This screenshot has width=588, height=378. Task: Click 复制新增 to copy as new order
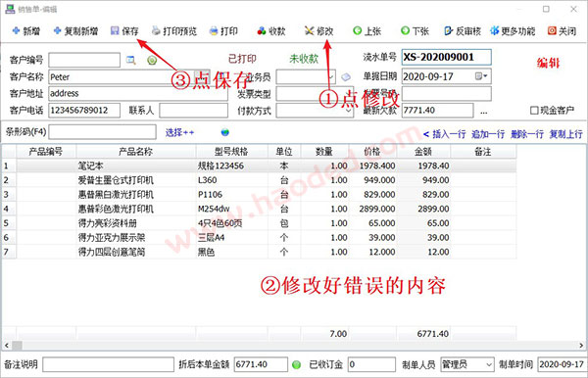tap(75, 31)
